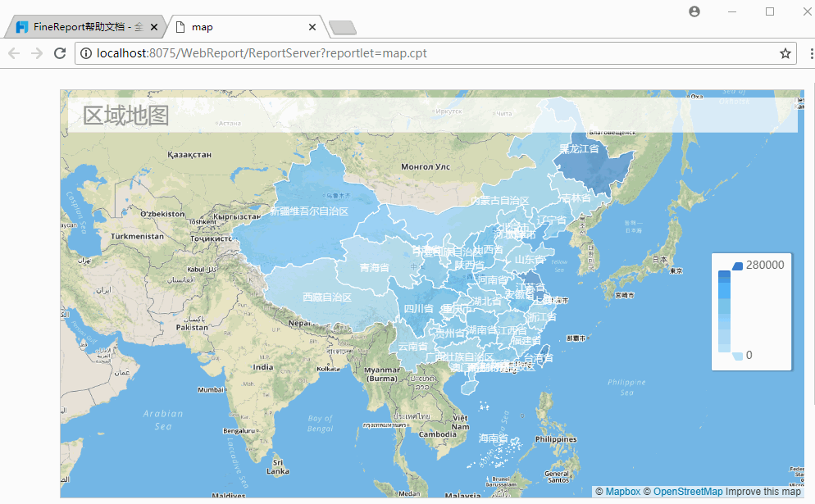Click the 青海省 region label
Screen dimensions: 815x504
(374, 268)
